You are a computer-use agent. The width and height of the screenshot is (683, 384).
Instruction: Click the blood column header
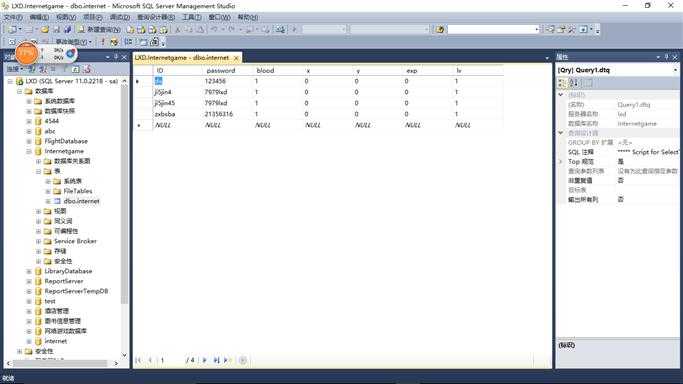tap(277, 70)
